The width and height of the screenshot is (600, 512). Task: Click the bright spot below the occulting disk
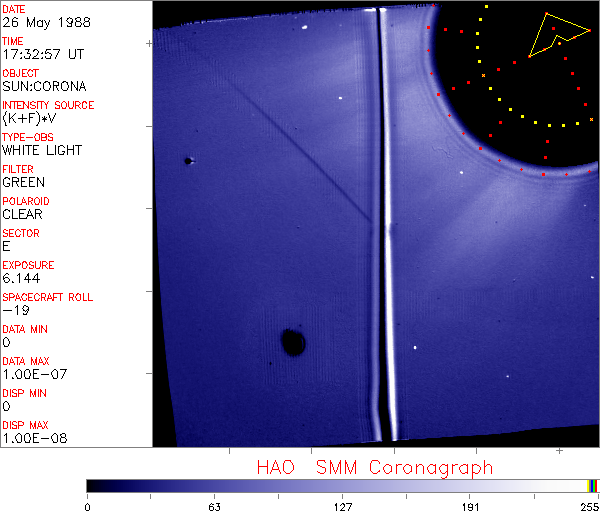point(461,173)
